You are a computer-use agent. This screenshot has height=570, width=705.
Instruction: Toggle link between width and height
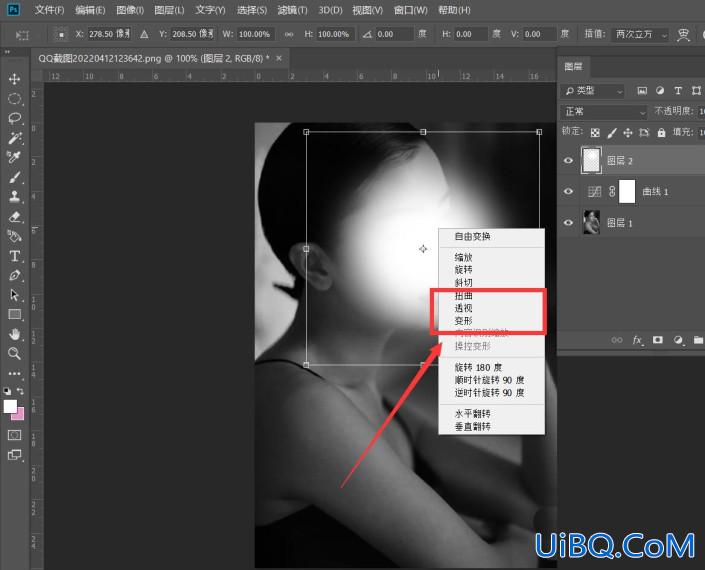tap(289, 34)
